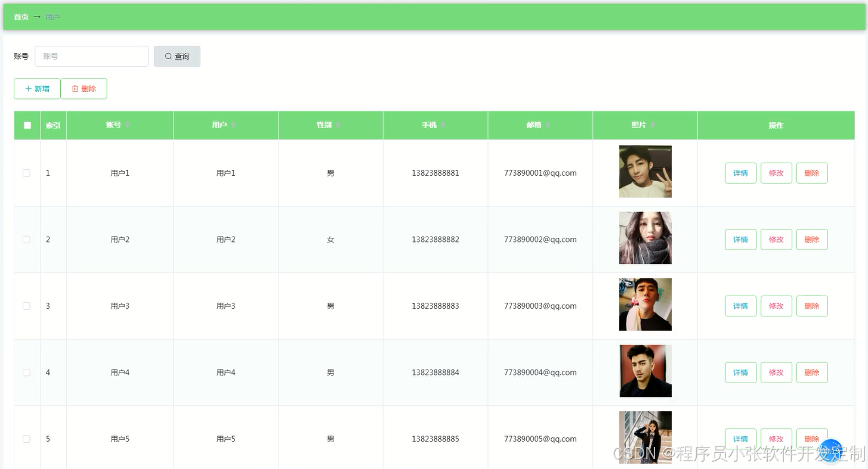Check the checkbox for row 用户5
This screenshot has width=868, height=469.
pyautogui.click(x=26, y=439)
